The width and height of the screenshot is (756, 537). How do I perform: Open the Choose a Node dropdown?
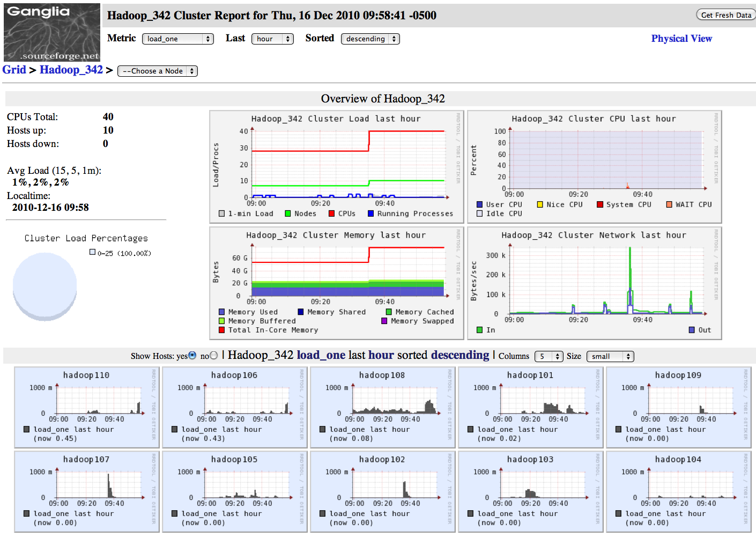(x=158, y=71)
